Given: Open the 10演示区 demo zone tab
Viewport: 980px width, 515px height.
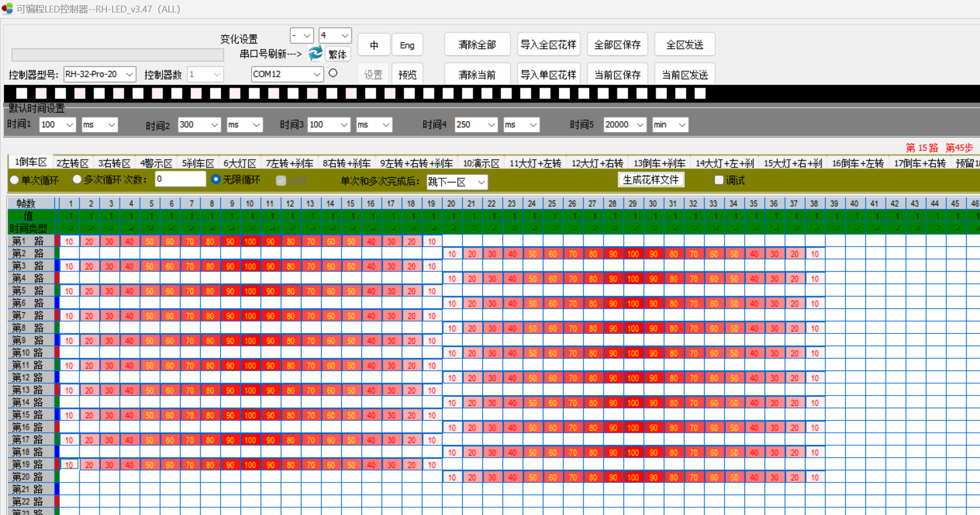Looking at the screenshot, I should (480, 162).
